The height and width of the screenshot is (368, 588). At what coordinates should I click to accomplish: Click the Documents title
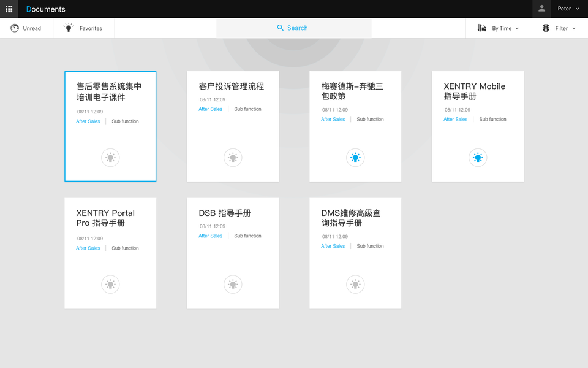(46, 9)
